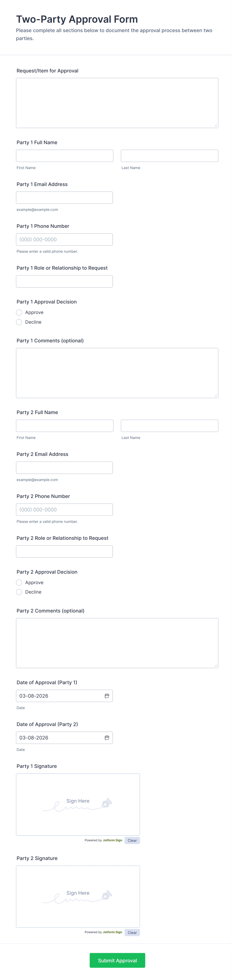Viewport: 232px width, 980px height.
Task: Click the Party 2 Phone Number field
Action: [x=64, y=509]
